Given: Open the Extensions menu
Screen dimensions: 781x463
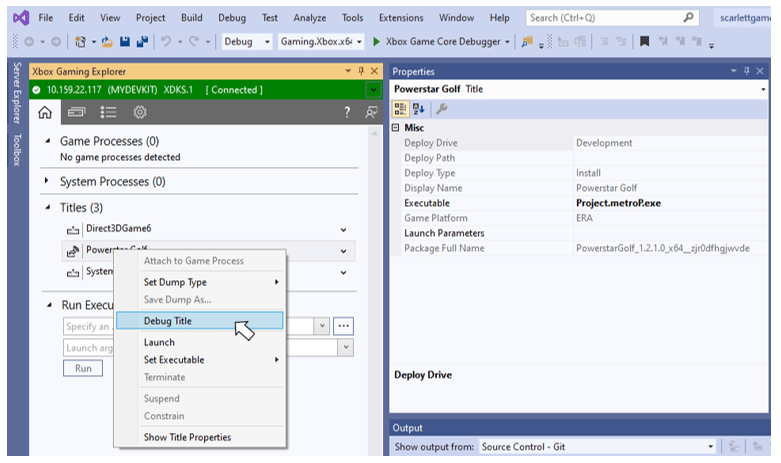Looking at the screenshot, I should 401,18.
